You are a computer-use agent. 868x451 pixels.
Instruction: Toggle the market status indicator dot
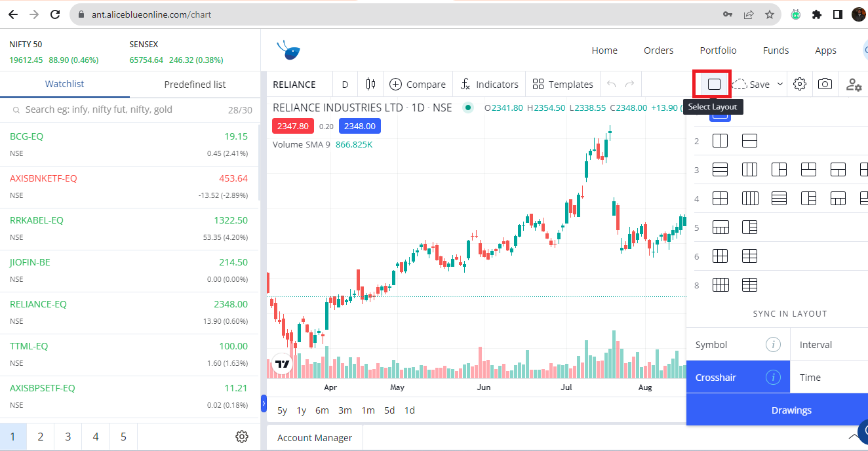click(x=468, y=108)
